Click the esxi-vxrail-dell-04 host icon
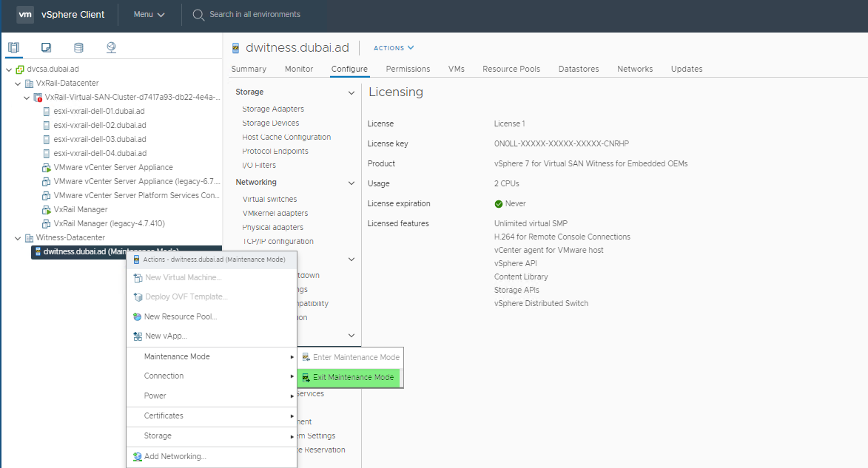This screenshot has width=868, height=468. click(47, 153)
